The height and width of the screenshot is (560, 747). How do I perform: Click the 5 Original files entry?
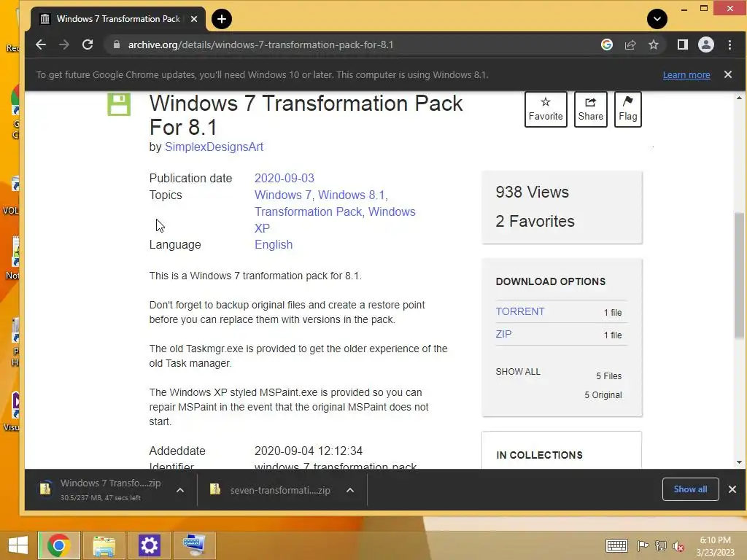[603, 394]
